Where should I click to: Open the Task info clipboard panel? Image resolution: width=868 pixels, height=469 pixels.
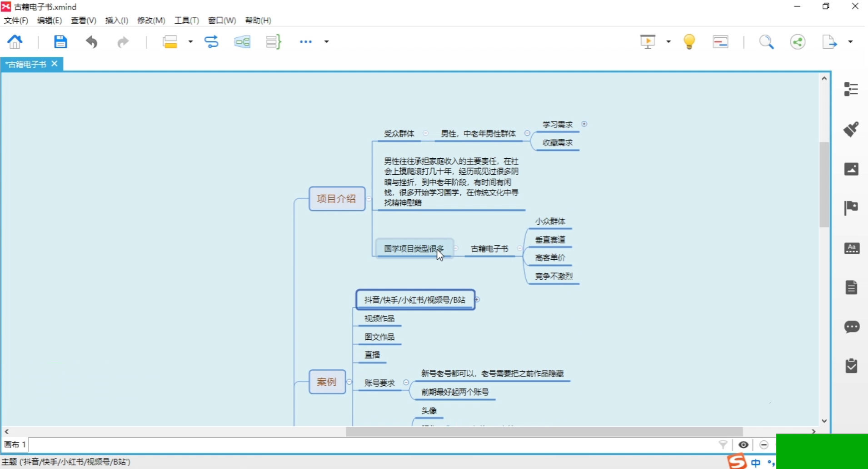coord(851,366)
